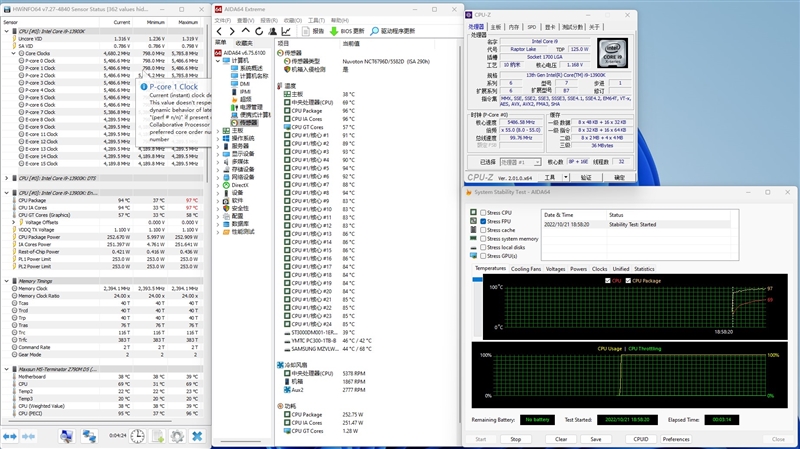Click HWiNFO monitor magnifier icon

66,436
